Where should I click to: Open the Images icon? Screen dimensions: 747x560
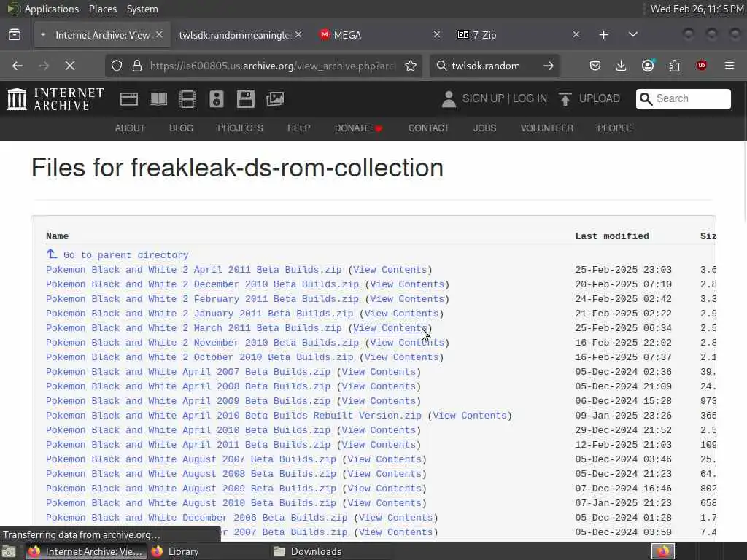[275, 99]
